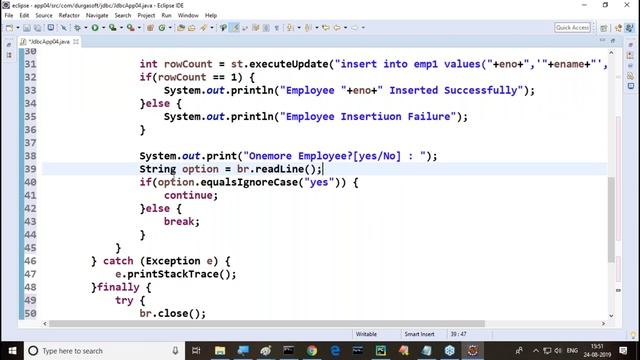Click the horizontal scroll-right arrow

point(603,324)
